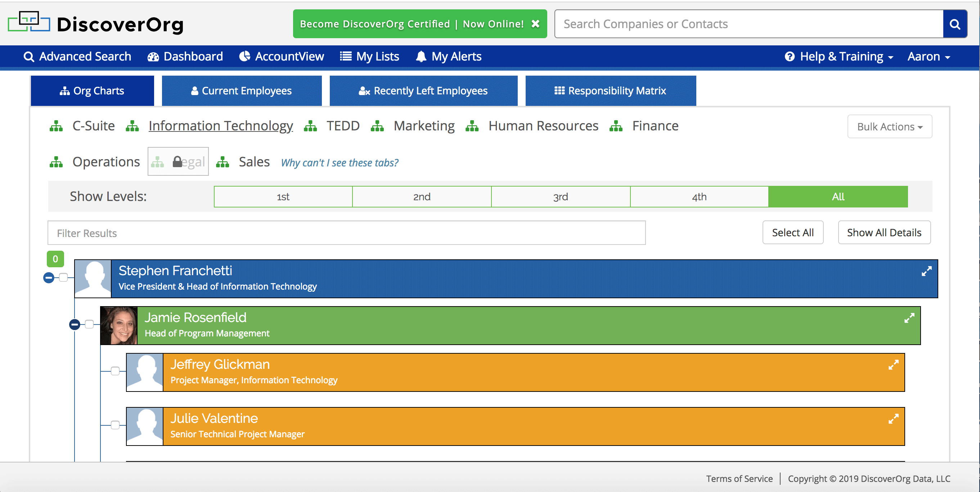Expand Stephen Franchetti's details
980x492 pixels.
[926, 271]
